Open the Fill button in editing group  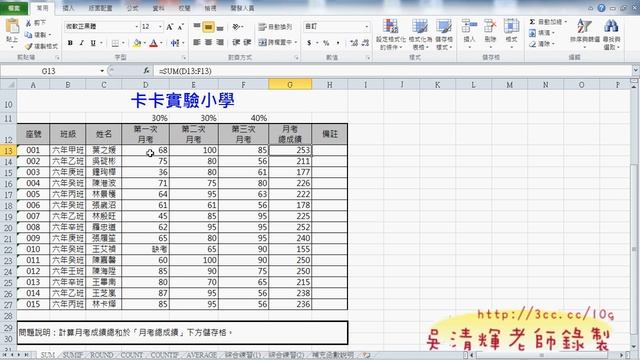click(542, 33)
